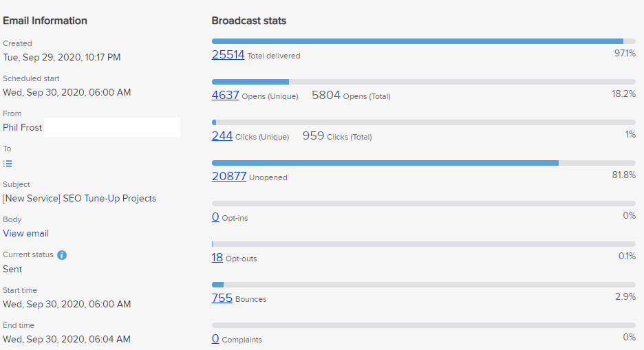
Task: Open the recipient list icon under To
Action: (8, 164)
